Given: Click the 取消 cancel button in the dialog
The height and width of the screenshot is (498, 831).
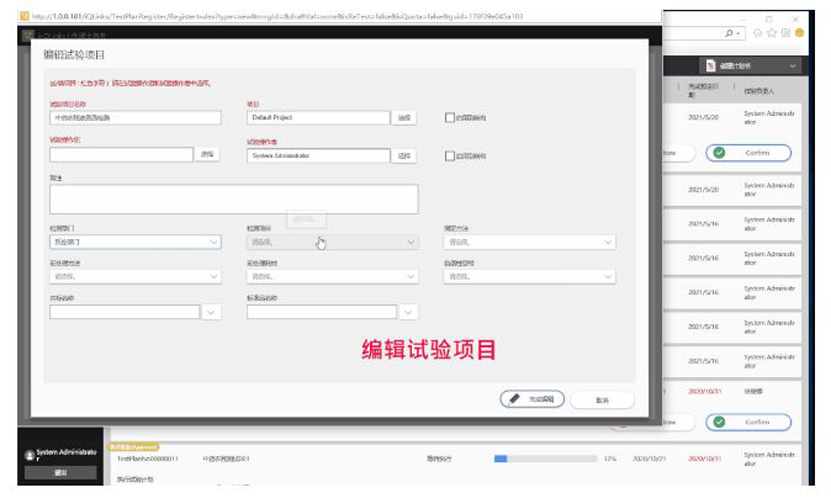Looking at the screenshot, I should pyautogui.click(x=602, y=399).
